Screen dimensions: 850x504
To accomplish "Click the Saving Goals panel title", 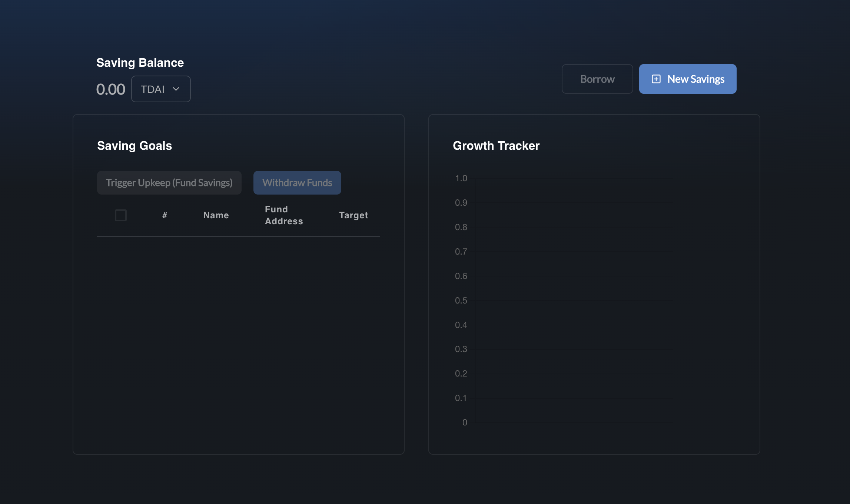I will 135,146.
